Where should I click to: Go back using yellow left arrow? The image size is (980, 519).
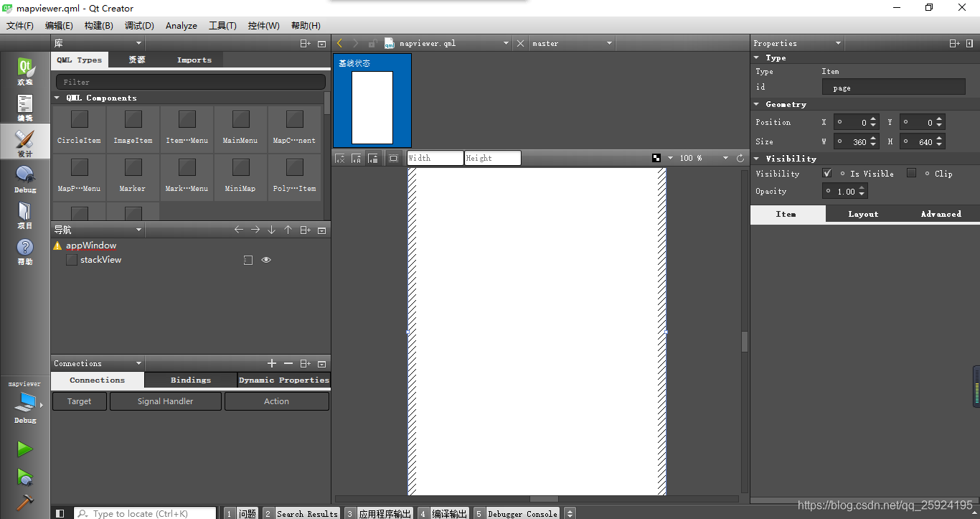click(x=339, y=43)
